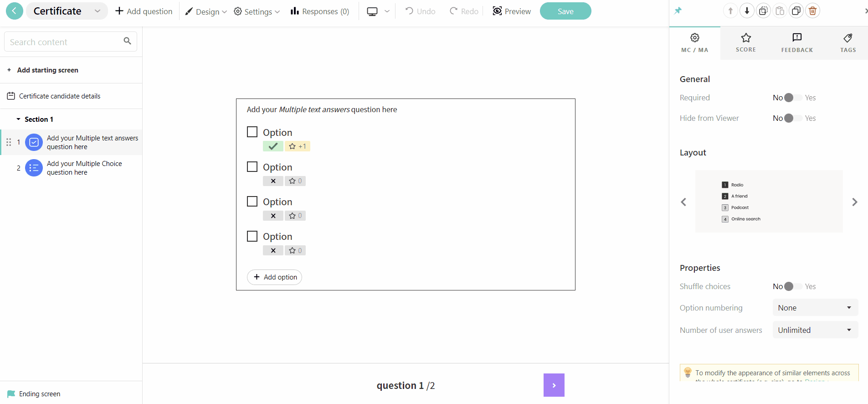This screenshot has height=404, width=868.
Task: Move the question down with arrow icon
Action: [747, 10]
